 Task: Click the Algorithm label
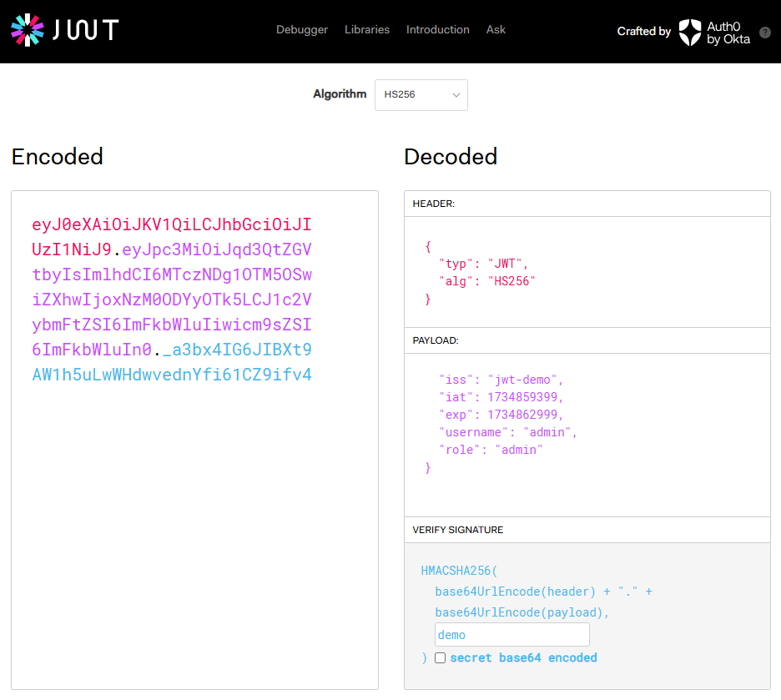click(340, 94)
